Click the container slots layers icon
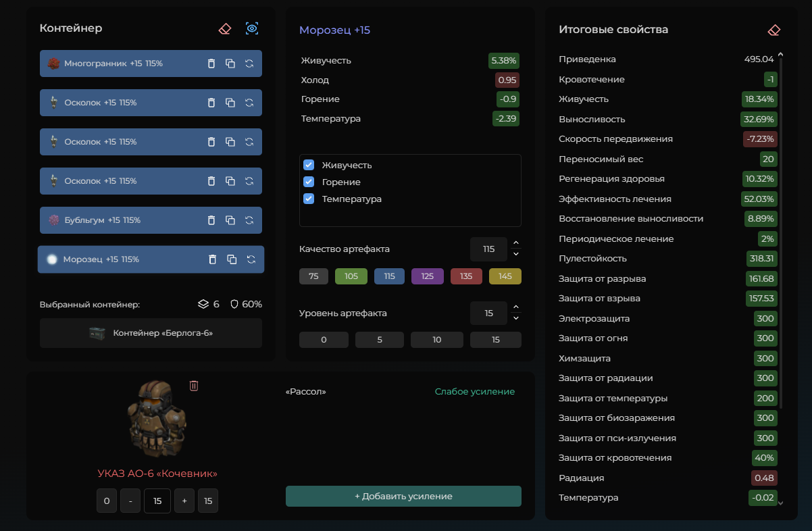This screenshot has height=531, width=812. (203, 305)
